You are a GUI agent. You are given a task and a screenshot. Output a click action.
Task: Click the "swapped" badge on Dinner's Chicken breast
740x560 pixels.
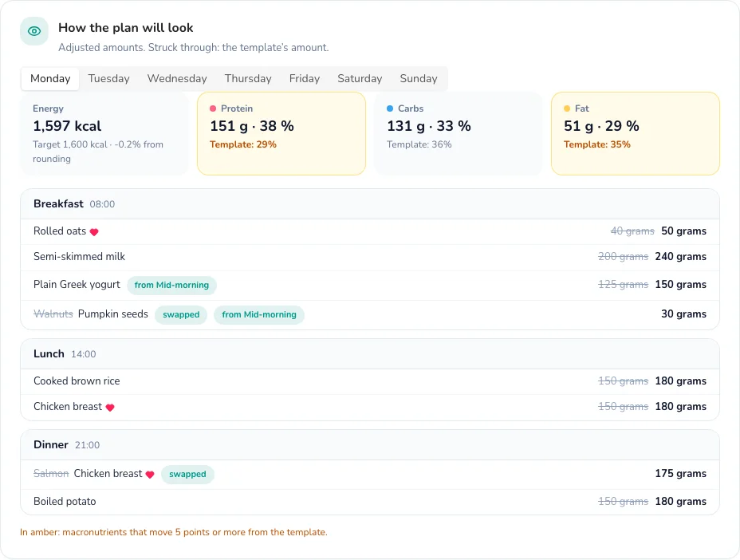click(x=188, y=475)
